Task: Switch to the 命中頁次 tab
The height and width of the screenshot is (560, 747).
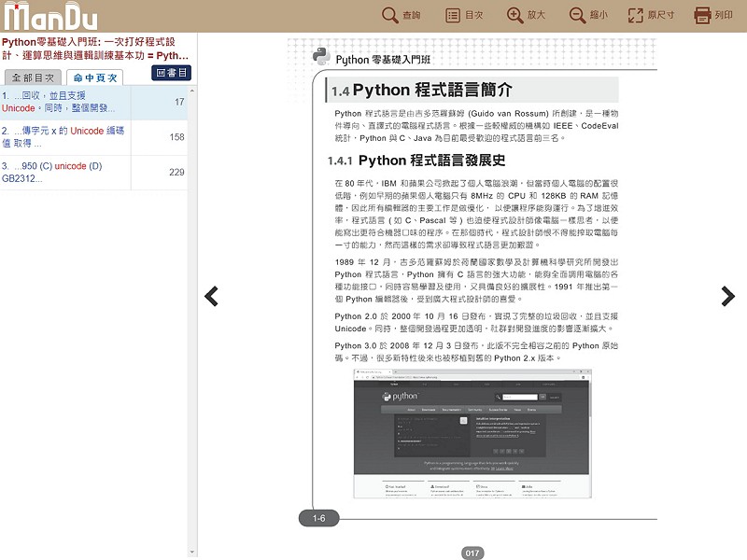Action: pyautogui.click(x=95, y=77)
